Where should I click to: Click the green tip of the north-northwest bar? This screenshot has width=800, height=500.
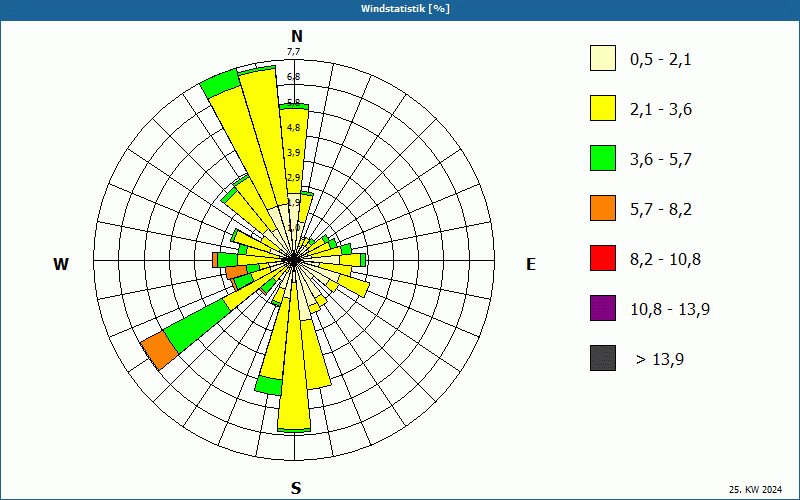pyautogui.click(x=220, y=83)
